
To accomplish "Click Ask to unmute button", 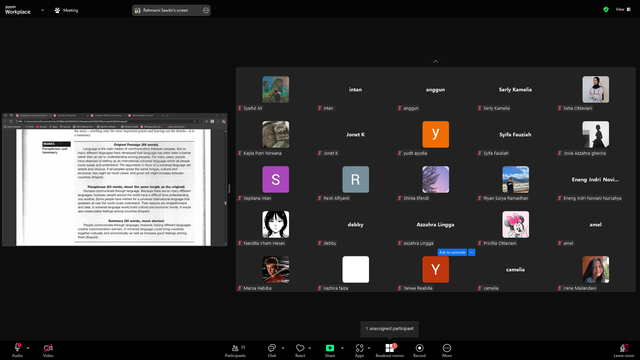I will pos(452,252).
